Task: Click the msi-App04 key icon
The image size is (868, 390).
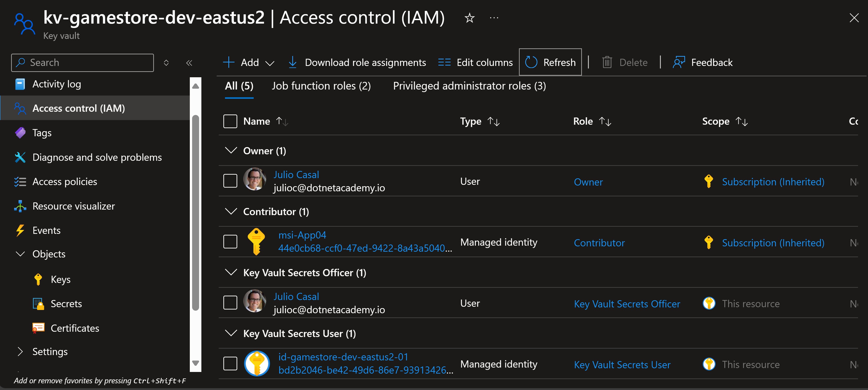Action: [x=256, y=241]
